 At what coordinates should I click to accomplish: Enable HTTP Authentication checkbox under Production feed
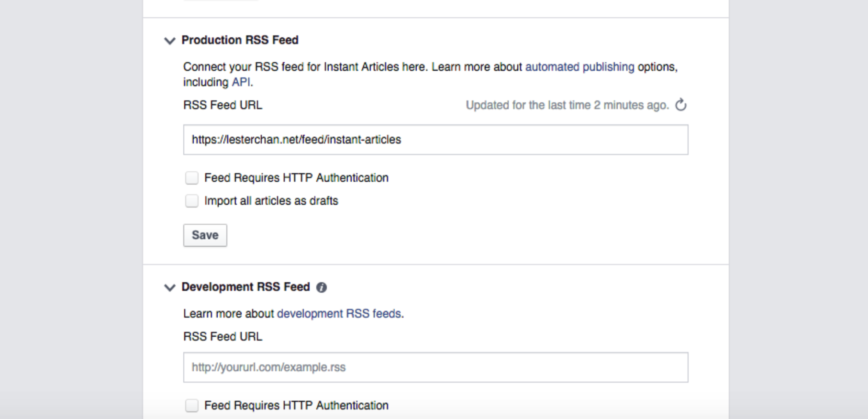pos(192,178)
